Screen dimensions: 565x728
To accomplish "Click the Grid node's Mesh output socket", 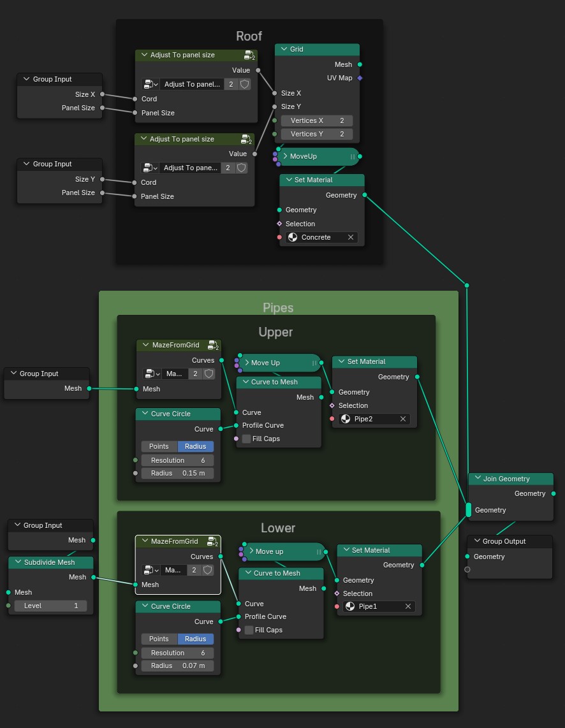I will (360, 64).
